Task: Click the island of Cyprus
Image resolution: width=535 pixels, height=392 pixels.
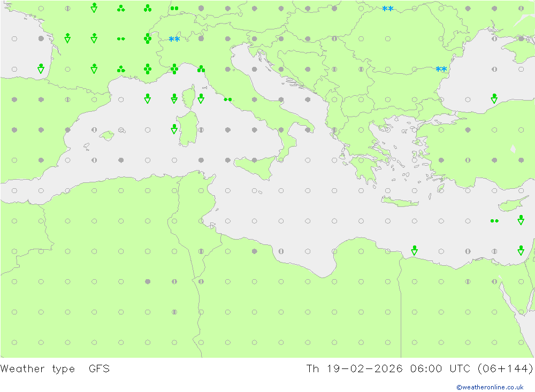Action: (513, 204)
